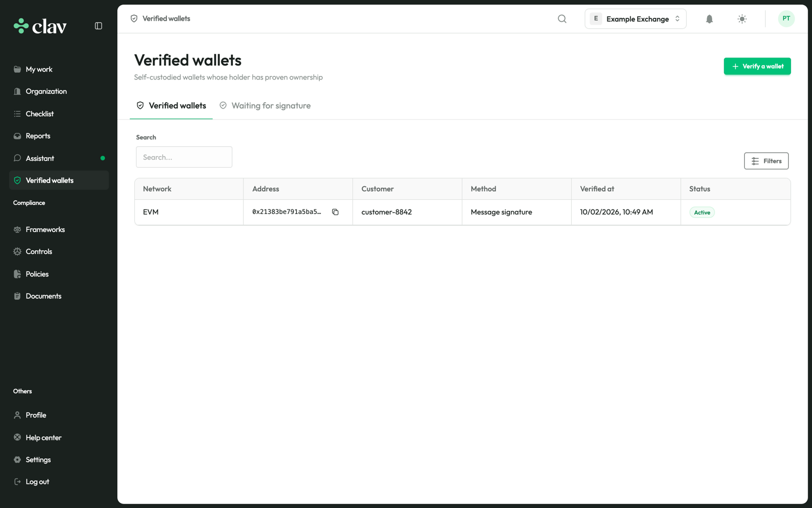Viewport: 812px width, 508px height.
Task: Switch to the Waiting for signature tab
Action: click(x=265, y=106)
